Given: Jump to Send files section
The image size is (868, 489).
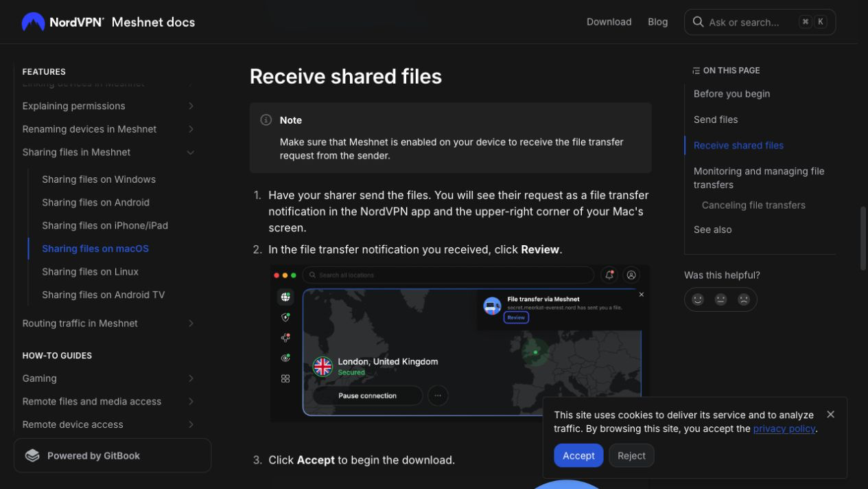Looking at the screenshot, I should (716, 120).
